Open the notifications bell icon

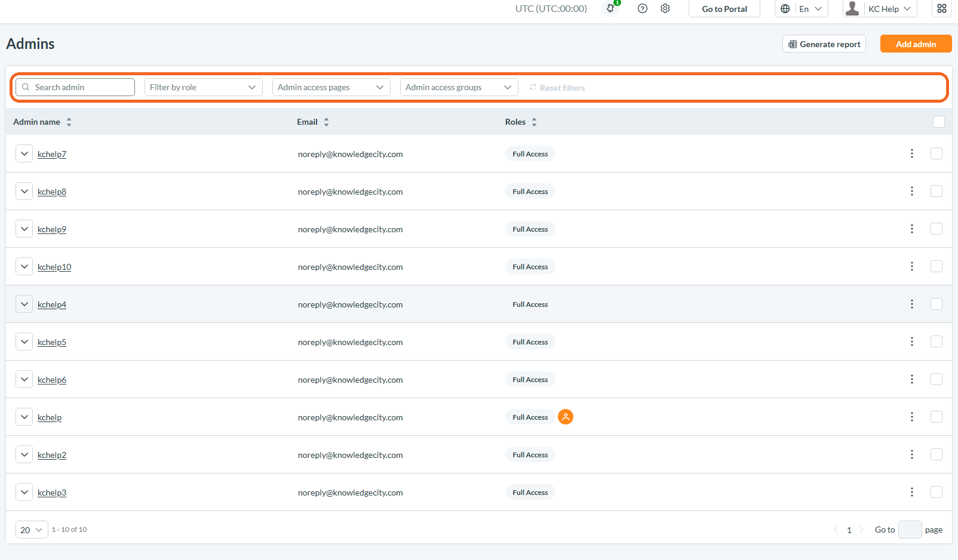click(x=610, y=8)
